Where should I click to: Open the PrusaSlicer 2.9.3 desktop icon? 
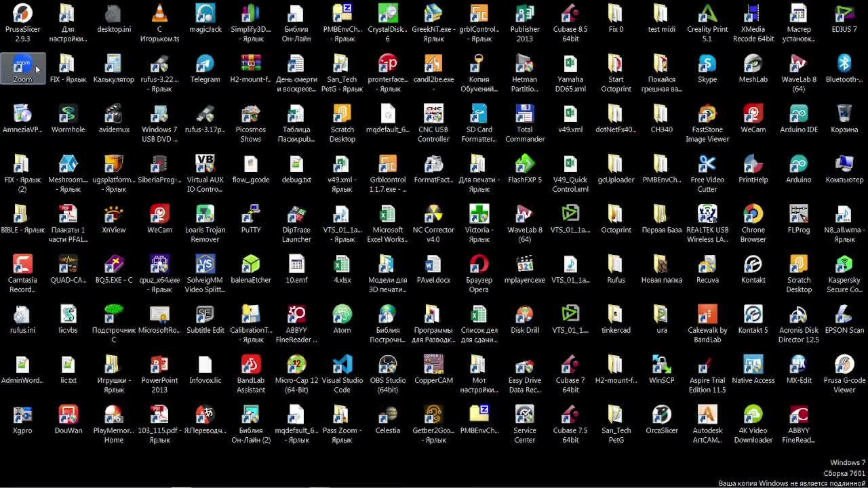coord(22,13)
